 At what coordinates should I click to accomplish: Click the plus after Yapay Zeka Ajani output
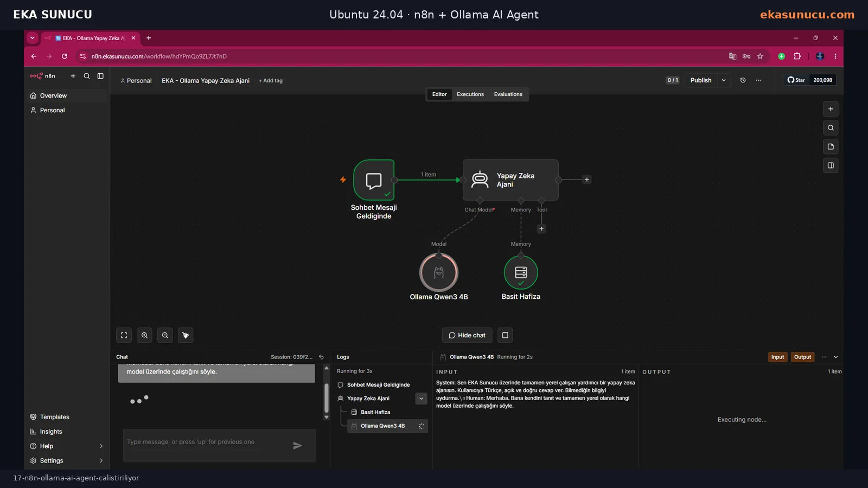[x=586, y=179]
